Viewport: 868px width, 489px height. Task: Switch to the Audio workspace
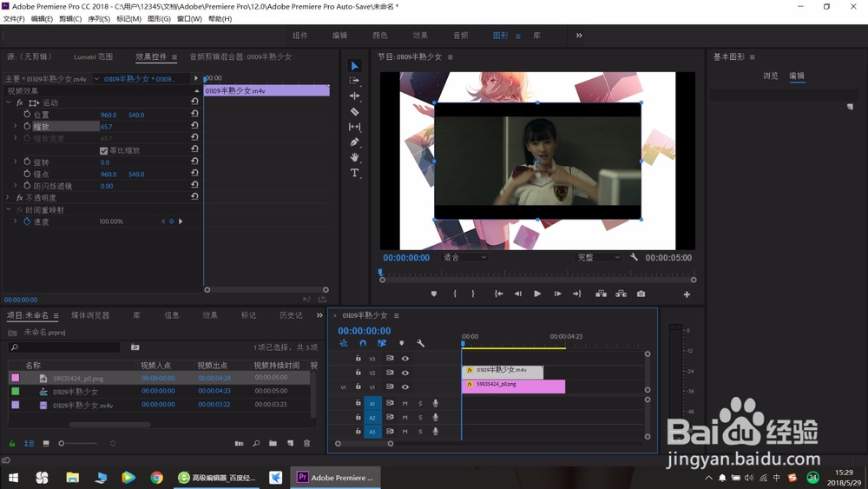click(461, 36)
